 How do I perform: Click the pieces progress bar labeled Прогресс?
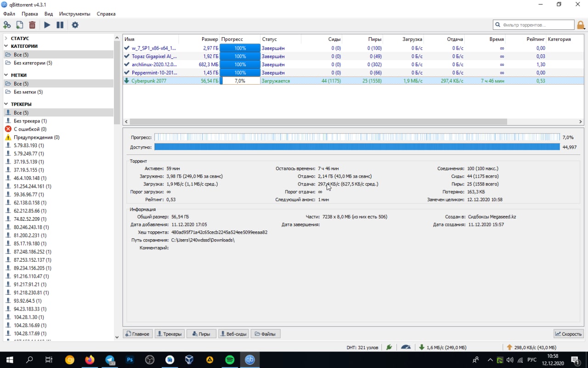357,137
